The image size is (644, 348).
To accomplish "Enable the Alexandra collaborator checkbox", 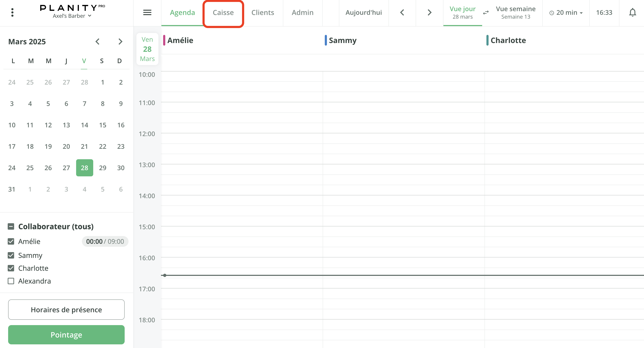I will point(11,281).
